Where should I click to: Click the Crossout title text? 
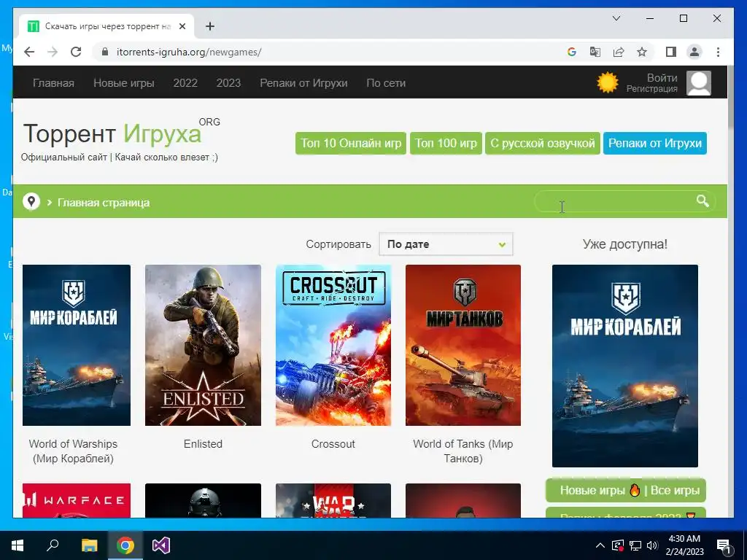coord(333,444)
